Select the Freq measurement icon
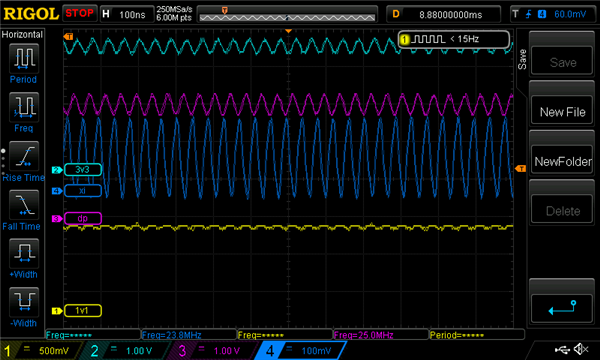The width and height of the screenshot is (600, 360). pos(23,107)
